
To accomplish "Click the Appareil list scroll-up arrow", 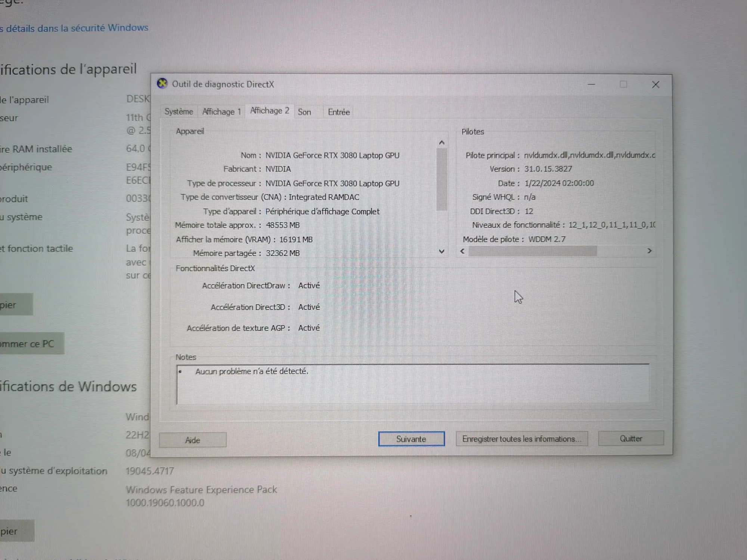I will coord(442,143).
